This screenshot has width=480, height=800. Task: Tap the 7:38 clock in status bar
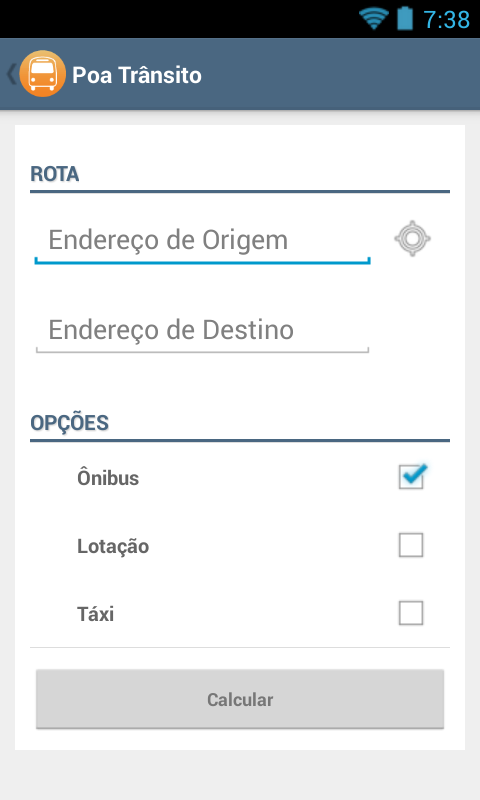[446, 20]
